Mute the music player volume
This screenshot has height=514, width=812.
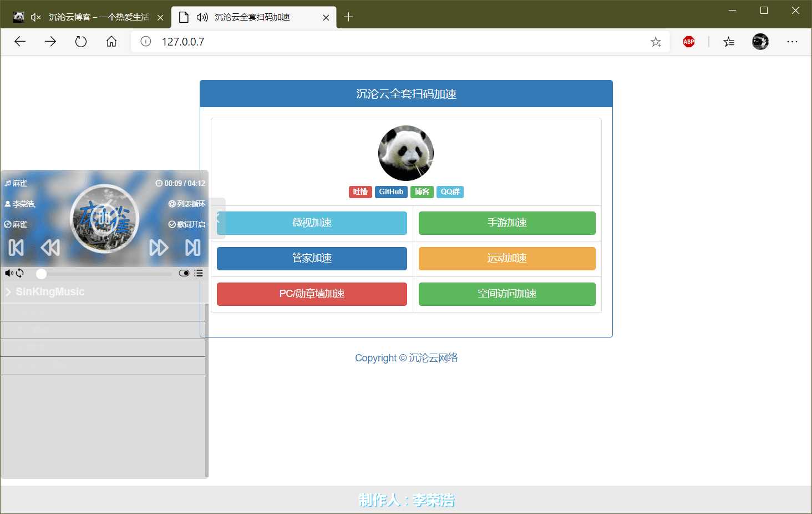pos(8,273)
